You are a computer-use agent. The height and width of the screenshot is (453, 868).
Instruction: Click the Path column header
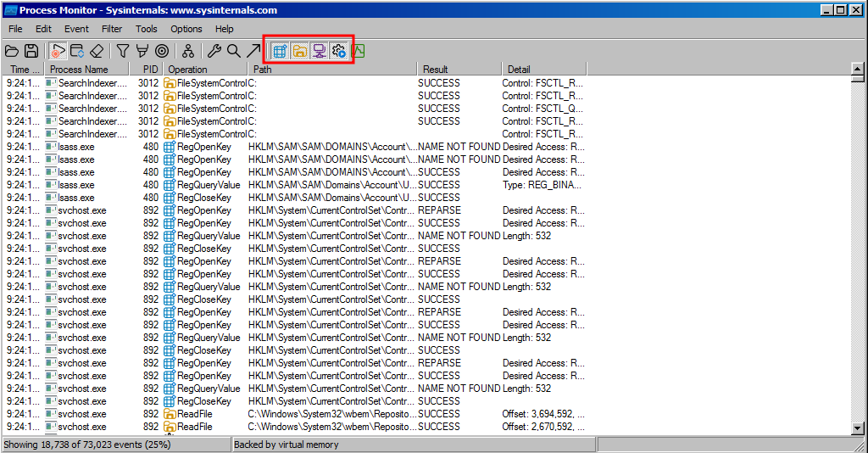332,70
